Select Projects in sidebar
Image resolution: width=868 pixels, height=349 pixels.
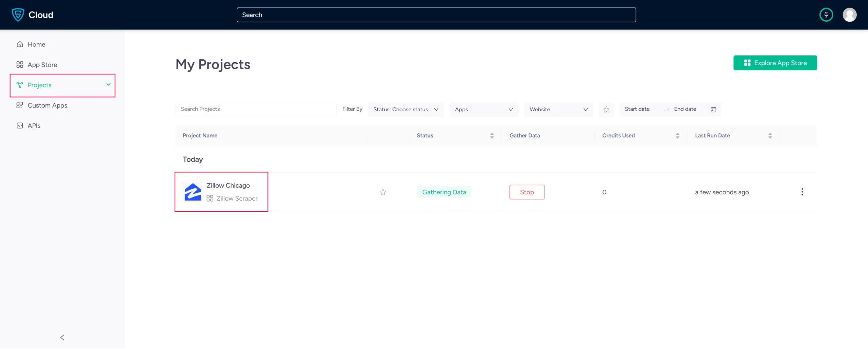[62, 85]
